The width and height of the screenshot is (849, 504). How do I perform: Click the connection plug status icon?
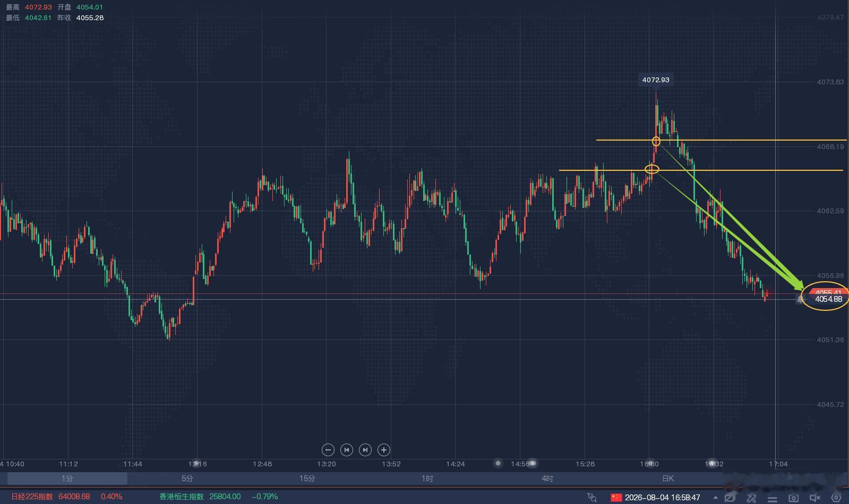click(x=592, y=497)
